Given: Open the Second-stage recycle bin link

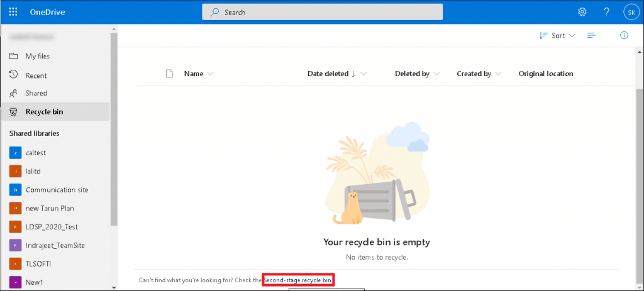Looking at the screenshot, I should [297, 280].
